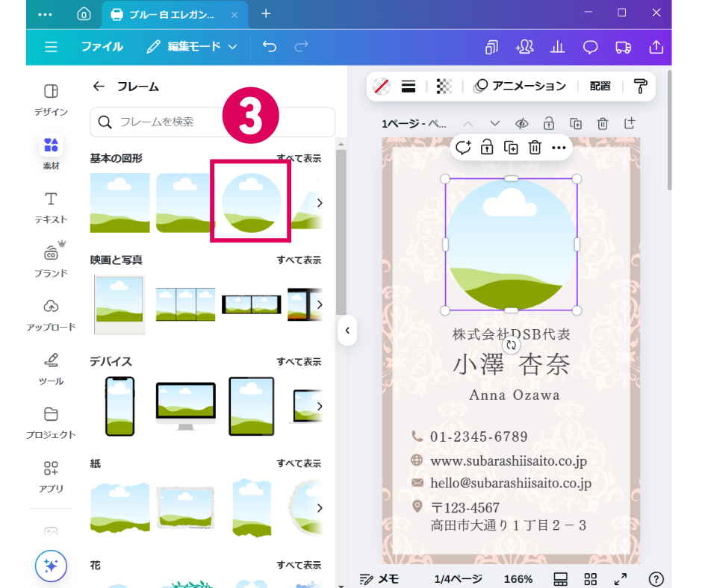
Task: Delete page using the trash icon
Action: 603,124
